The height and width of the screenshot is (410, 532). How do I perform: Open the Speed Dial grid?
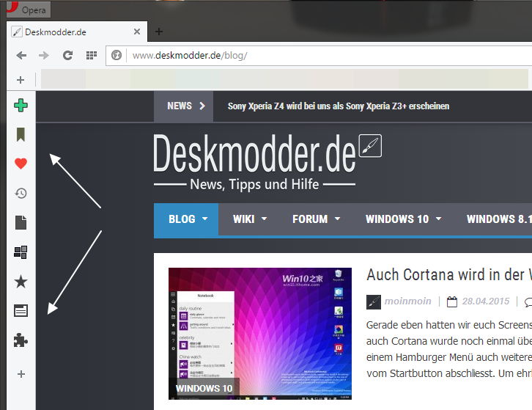pyautogui.click(x=92, y=55)
